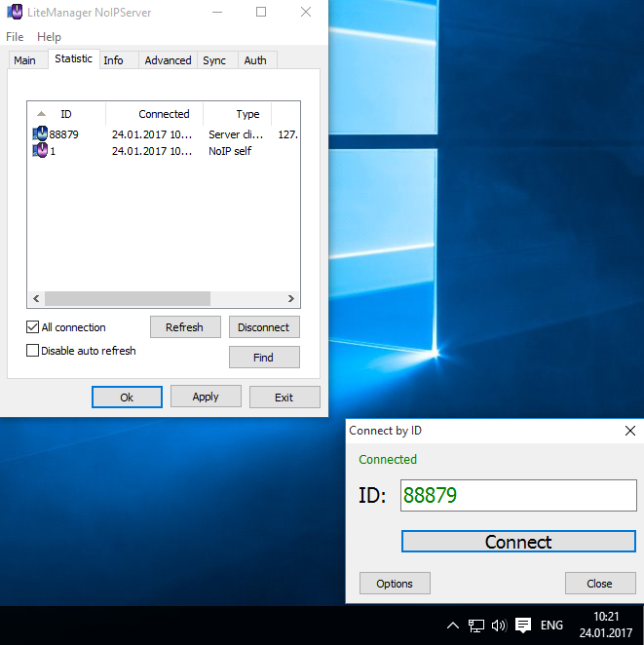
Task: Open the Help menu
Action: click(x=49, y=37)
